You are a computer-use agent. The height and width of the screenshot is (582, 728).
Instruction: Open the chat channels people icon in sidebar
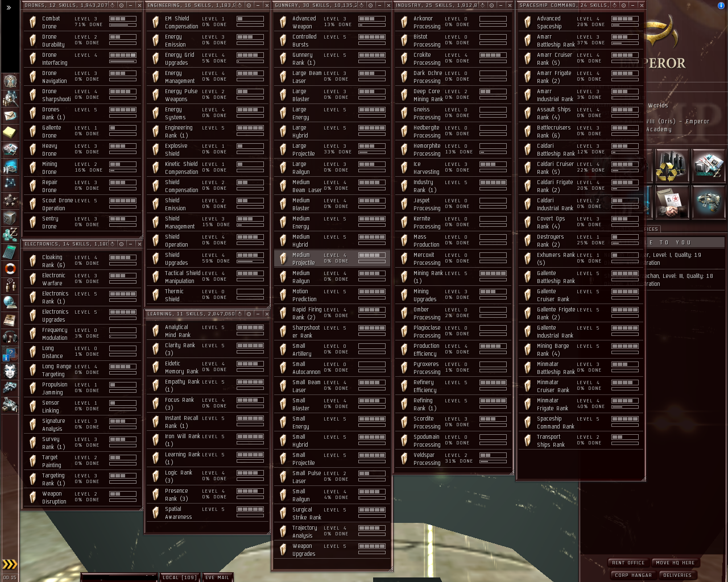pyautogui.click(x=10, y=285)
